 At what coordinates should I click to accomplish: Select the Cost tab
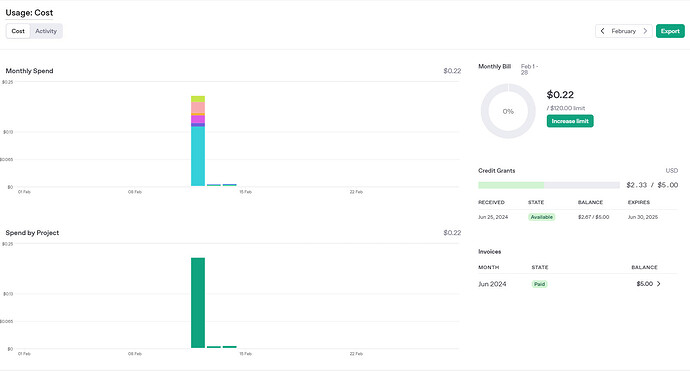tap(18, 31)
